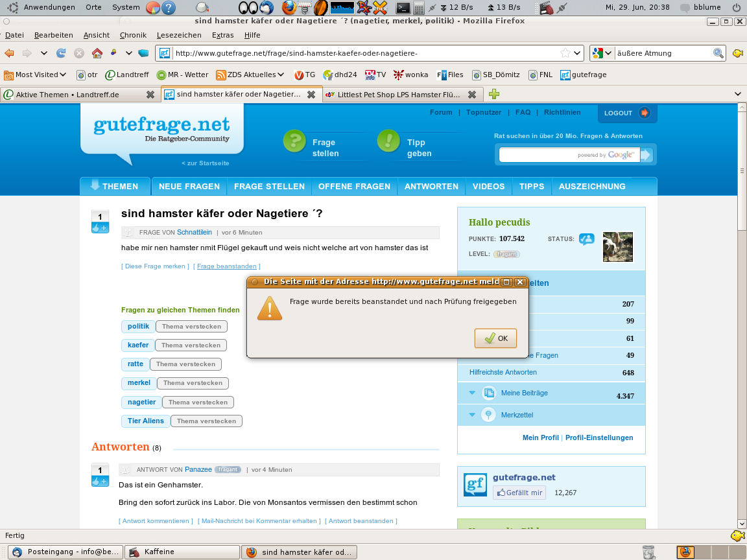The height and width of the screenshot is (560, 747).
Task: Open the Profil-Einstellungen link
Action: (599, 437)
